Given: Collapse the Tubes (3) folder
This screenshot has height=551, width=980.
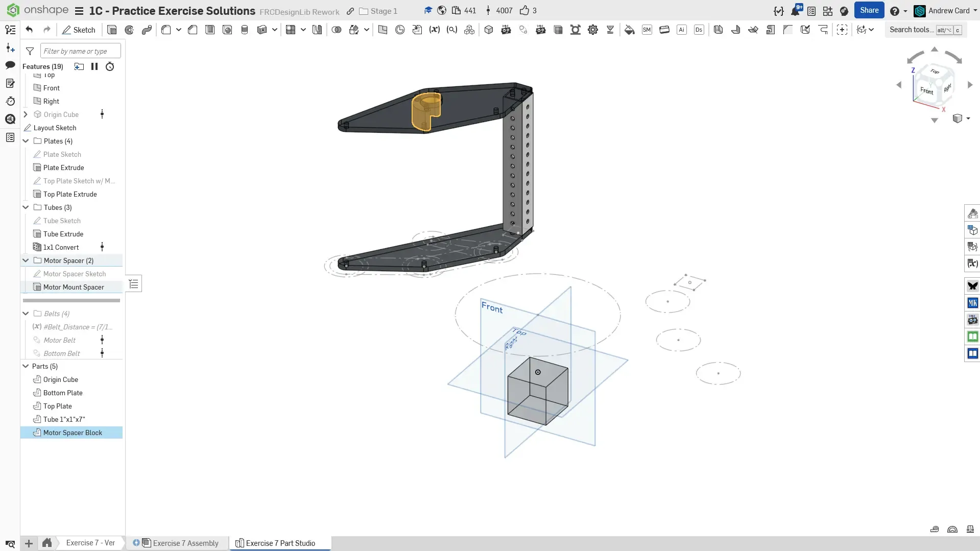Looking at the screenshot, I should [x=26, y=207].
